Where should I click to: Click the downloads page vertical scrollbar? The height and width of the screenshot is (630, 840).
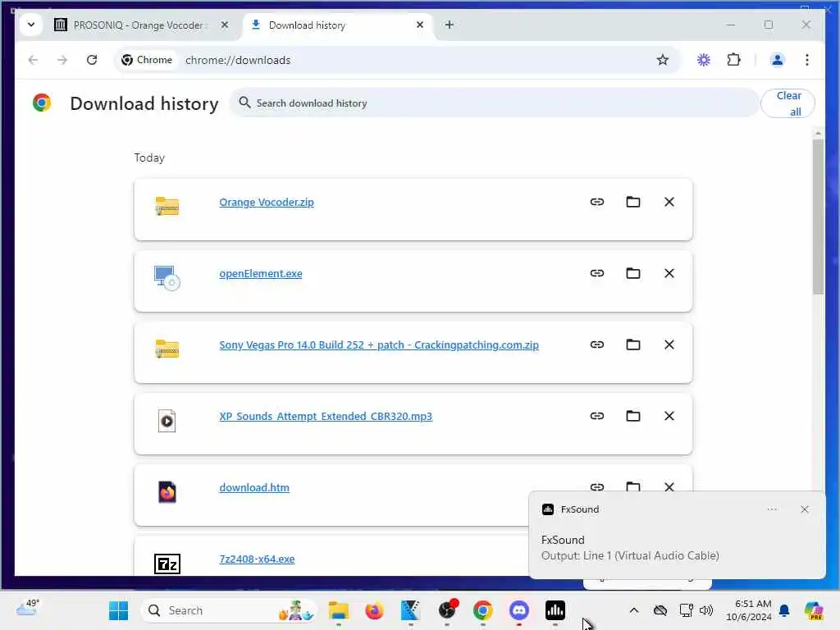pos(818,217)
